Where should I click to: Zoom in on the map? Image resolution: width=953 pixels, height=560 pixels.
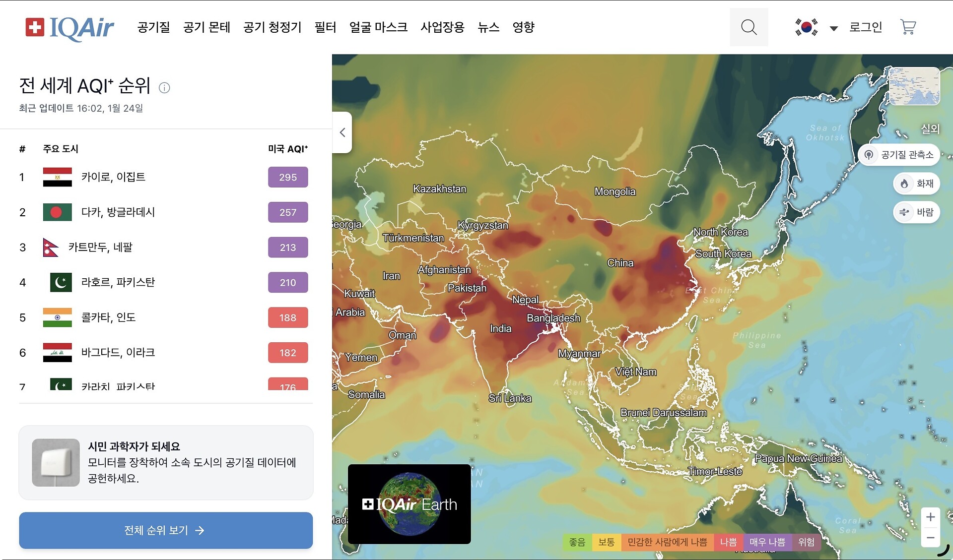(x=930, y=517)
